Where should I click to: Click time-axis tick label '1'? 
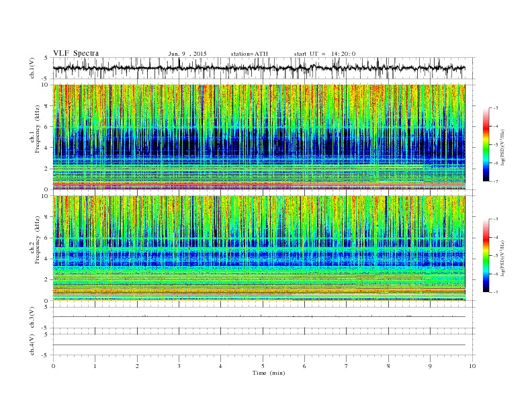coord(95,366)
